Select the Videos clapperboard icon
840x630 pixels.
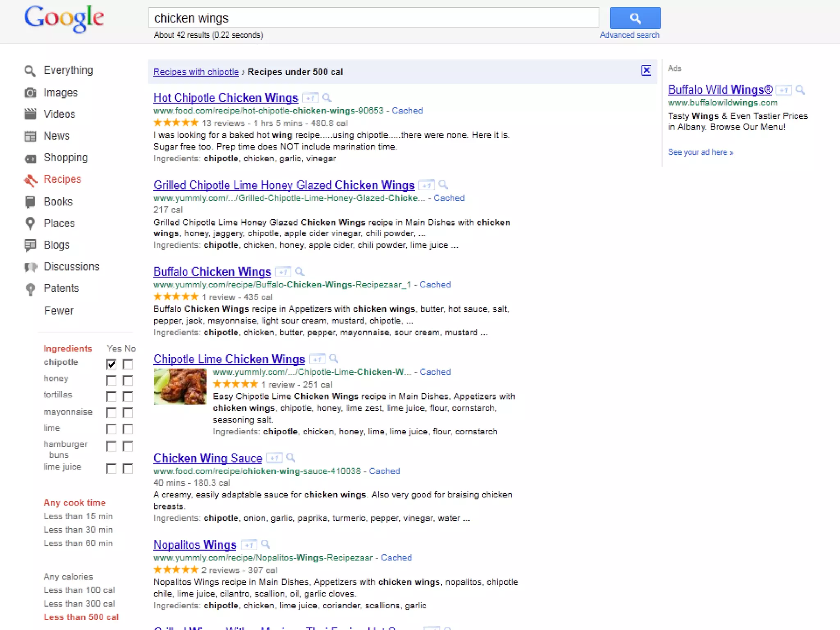coord(30,114)
